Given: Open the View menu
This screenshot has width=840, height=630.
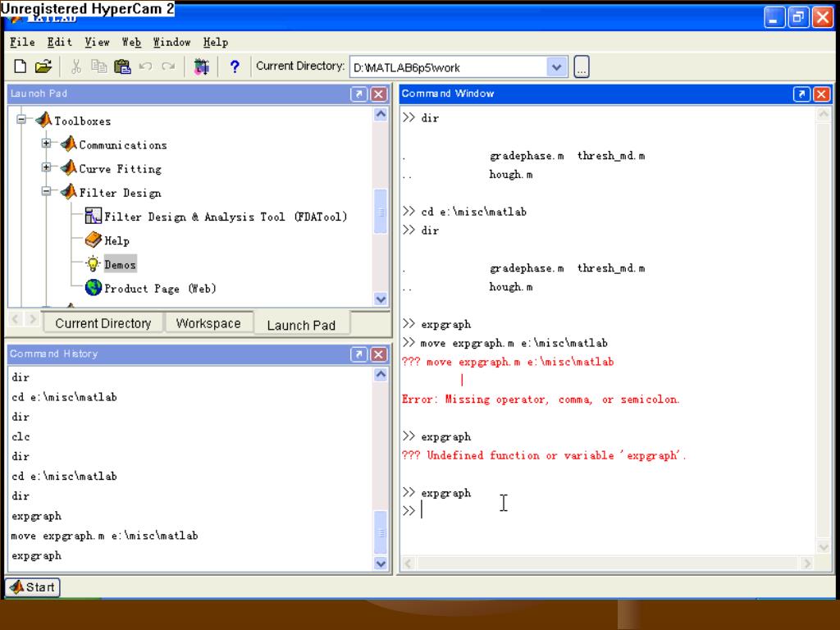Looking at the screenshot, I should click(97, 42).
